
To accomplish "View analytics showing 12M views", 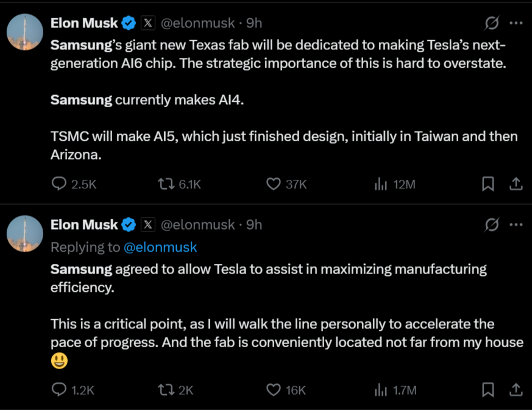I will tap(380, 184).
